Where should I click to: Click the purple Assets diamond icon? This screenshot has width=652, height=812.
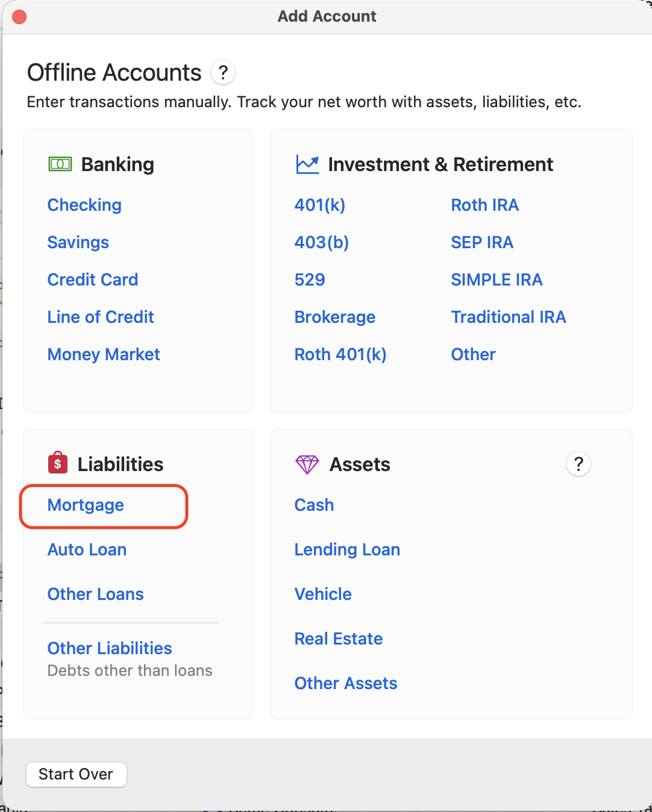pos(307,464)
